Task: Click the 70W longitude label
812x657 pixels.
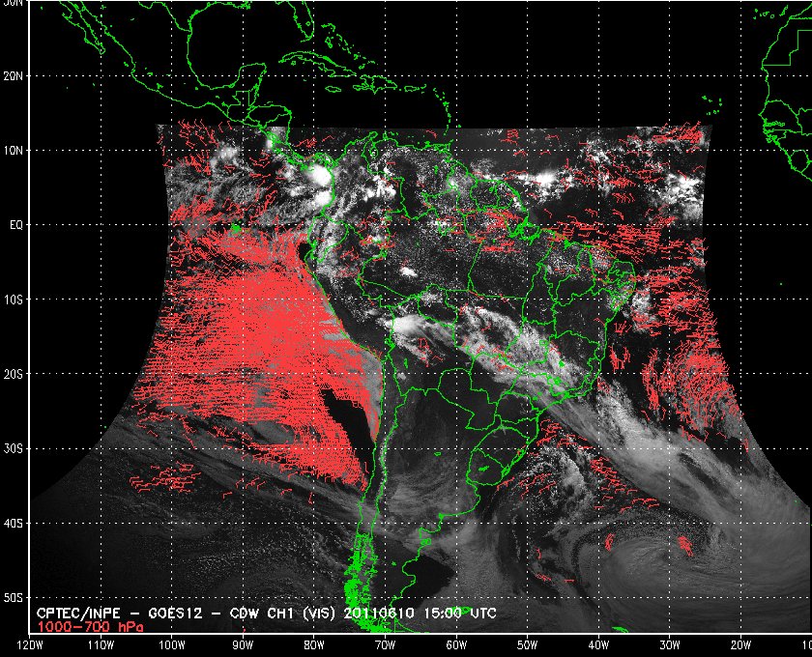Action: [x=386, y=645]
